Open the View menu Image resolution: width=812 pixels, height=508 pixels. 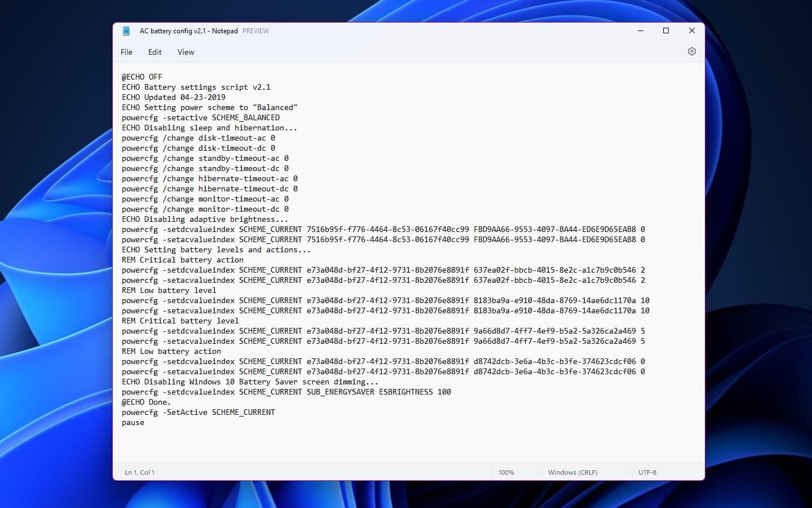(186, 52)
